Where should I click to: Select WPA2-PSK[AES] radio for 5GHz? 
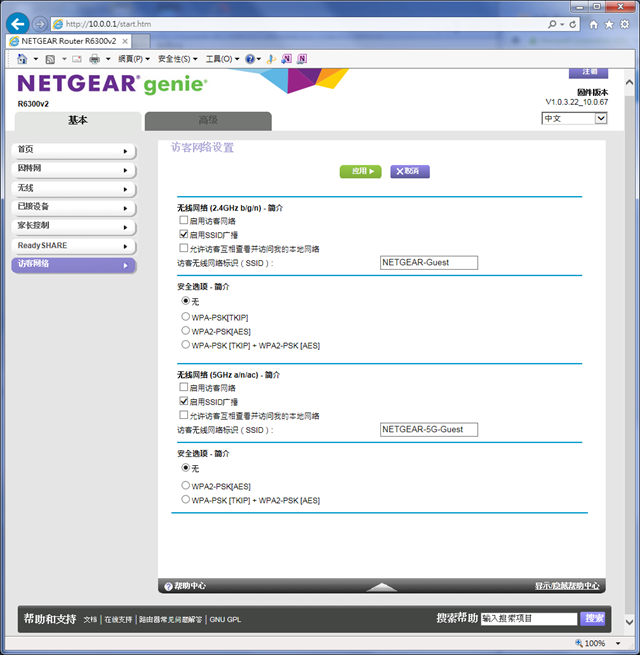[185, 485]
